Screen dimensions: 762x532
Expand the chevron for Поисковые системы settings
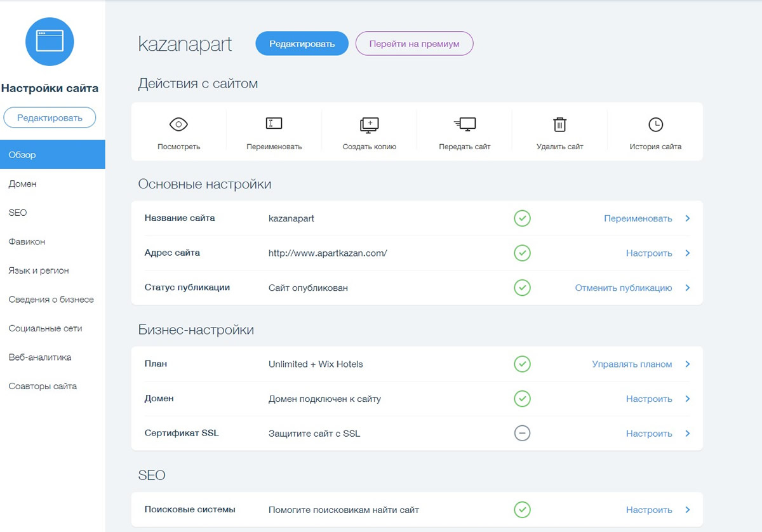[687, 509]
